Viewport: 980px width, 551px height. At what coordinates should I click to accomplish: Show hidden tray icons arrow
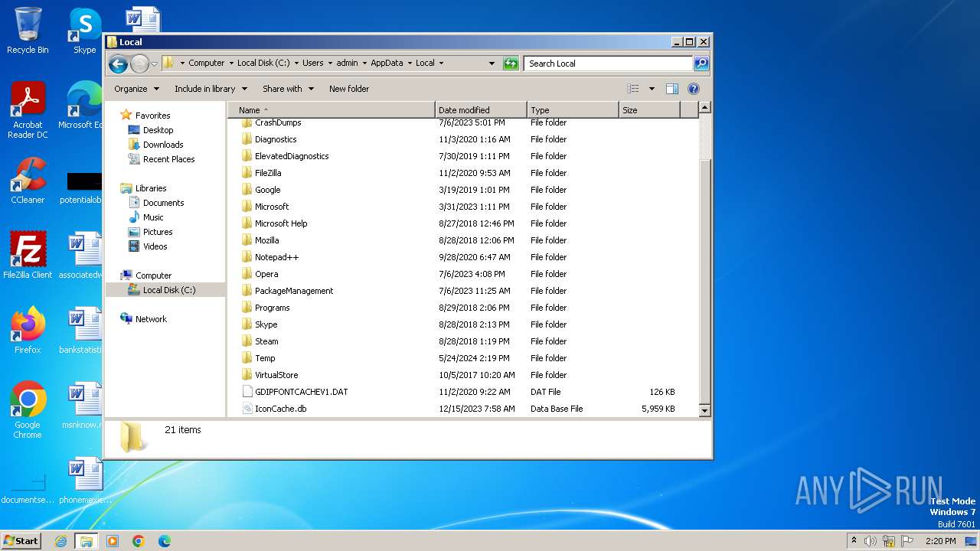click(854, 541)
